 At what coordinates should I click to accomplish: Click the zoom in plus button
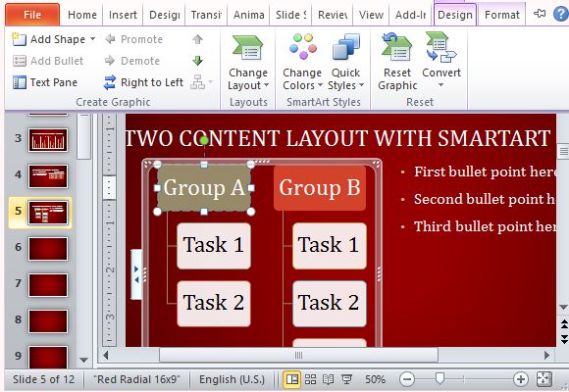pyautogui.click(x=520, y=379)
